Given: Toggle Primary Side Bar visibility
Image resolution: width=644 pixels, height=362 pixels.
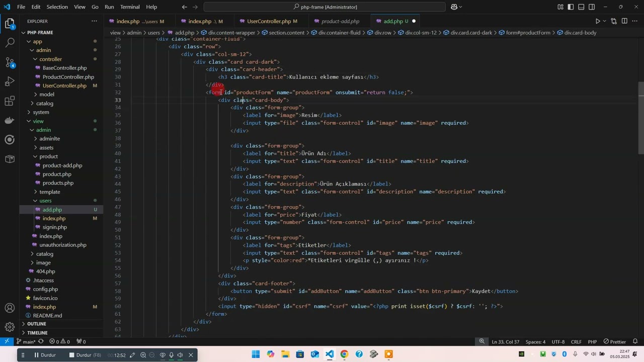Looking at the screenshot, I should click(x=571, y=7).
